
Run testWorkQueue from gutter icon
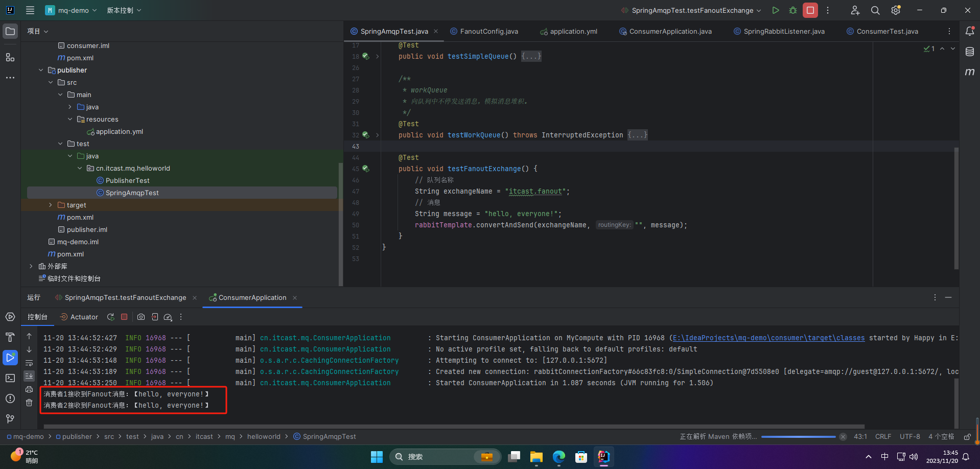[x=366, y=135]
